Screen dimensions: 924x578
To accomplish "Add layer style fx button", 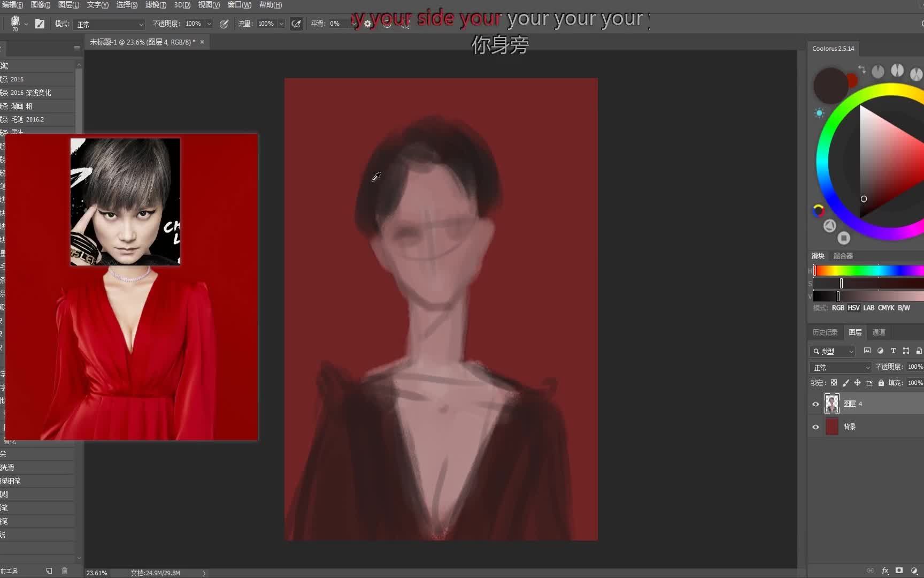I will coord(885,571).
